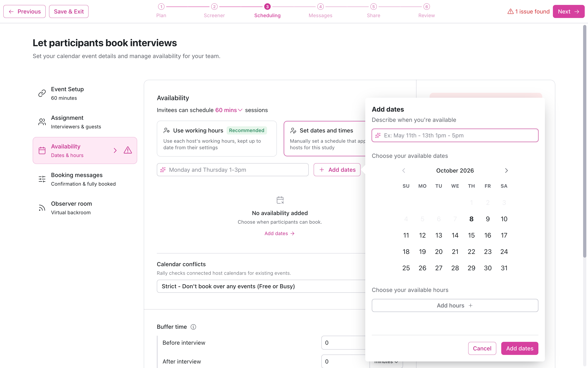Click the Assignment people icon
This screenshot has width=588, height=368.
[42, 122]
